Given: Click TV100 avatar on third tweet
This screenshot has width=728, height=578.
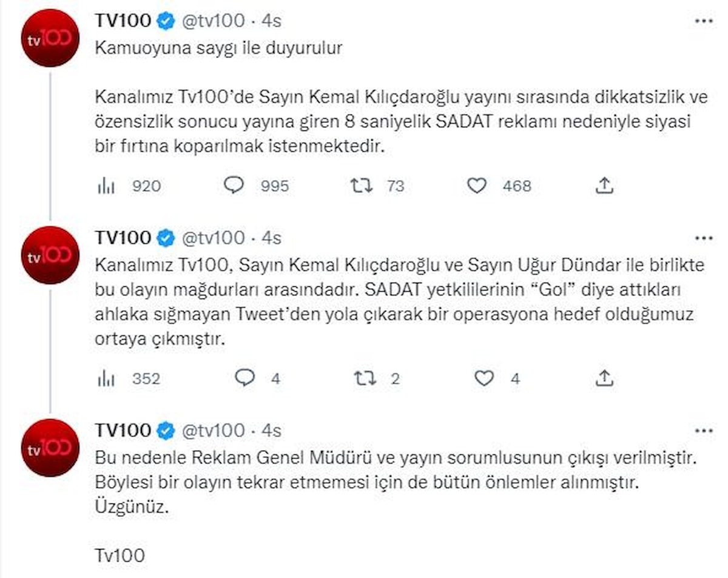Looking at the screenshot, I should (x=50, y=448).
